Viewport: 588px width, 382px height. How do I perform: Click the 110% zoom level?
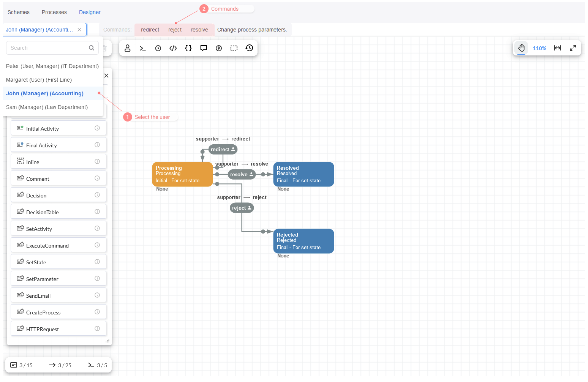539,48
